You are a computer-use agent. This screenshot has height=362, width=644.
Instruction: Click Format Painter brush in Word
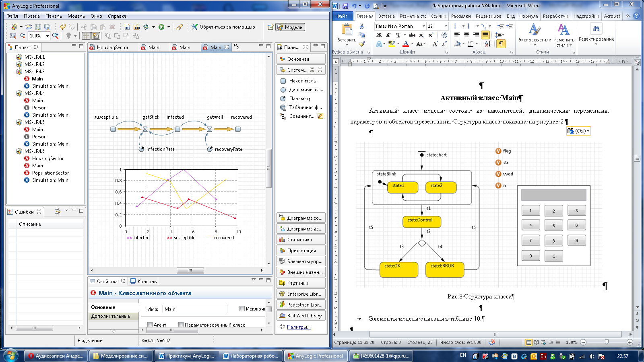pyautogui.click(x=362, y=44)
